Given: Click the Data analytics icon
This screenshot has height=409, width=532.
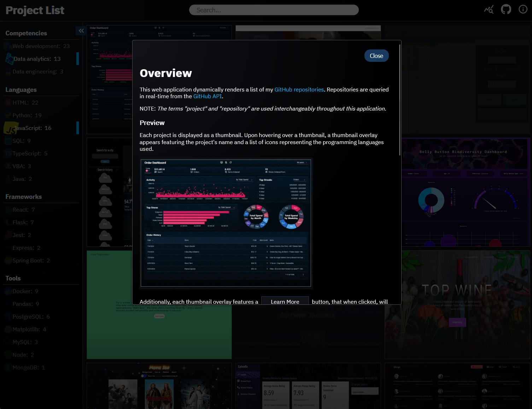Looking at the screenshot, I should (x=9, y=59).
